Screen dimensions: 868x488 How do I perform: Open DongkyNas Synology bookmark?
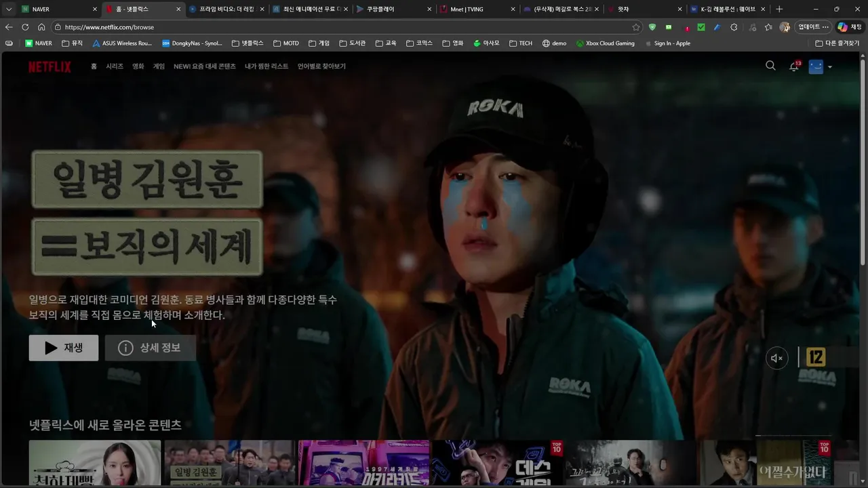coord(192,43)
